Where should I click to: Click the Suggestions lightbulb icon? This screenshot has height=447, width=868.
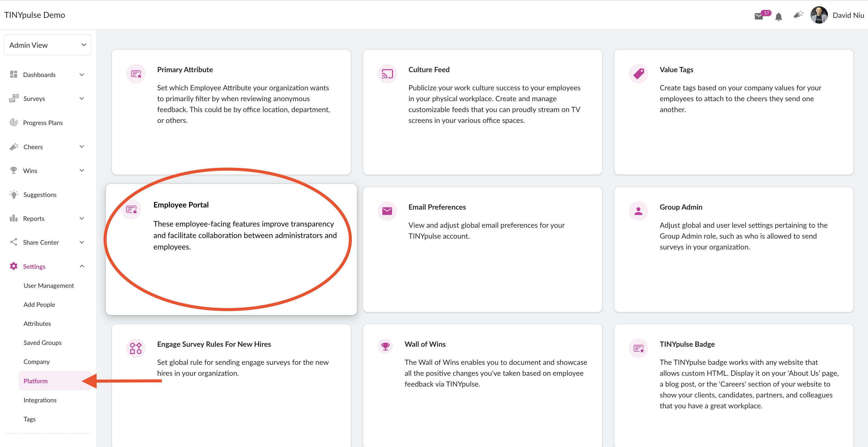click(14, 195)
